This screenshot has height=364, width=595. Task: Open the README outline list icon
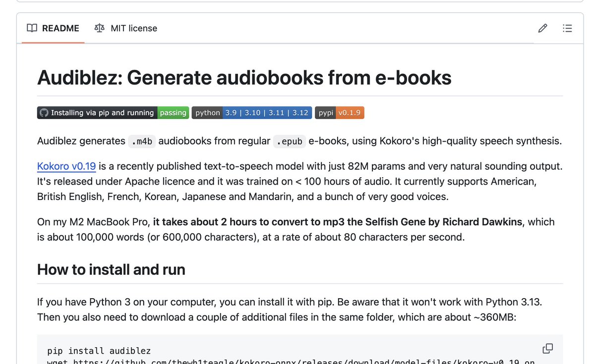(568, 28)
